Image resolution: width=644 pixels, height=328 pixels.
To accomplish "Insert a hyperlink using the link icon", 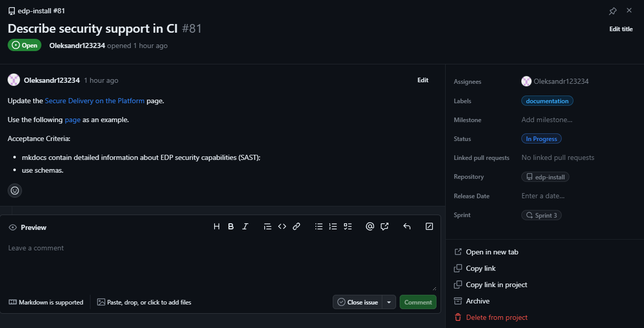I will (296, 226).
